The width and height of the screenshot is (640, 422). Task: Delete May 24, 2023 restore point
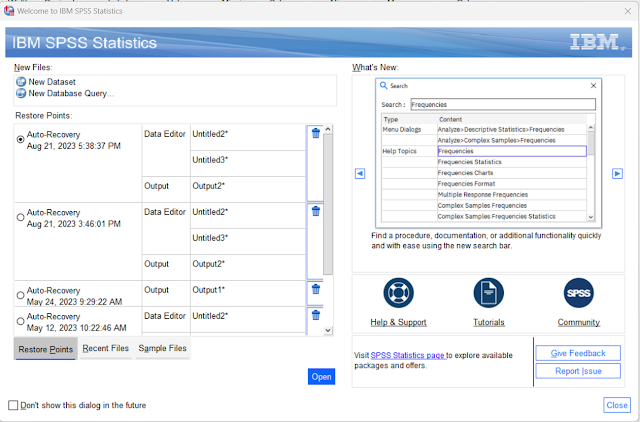316,289
